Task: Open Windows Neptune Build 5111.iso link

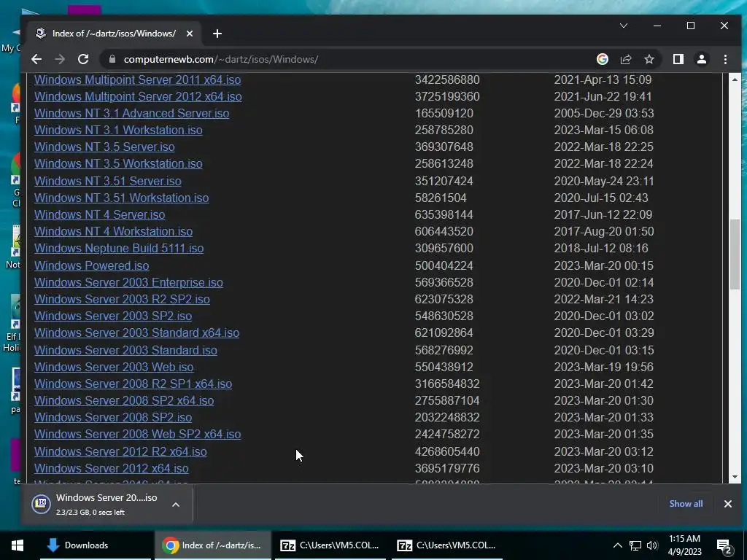Action: [x=119, y=248]
